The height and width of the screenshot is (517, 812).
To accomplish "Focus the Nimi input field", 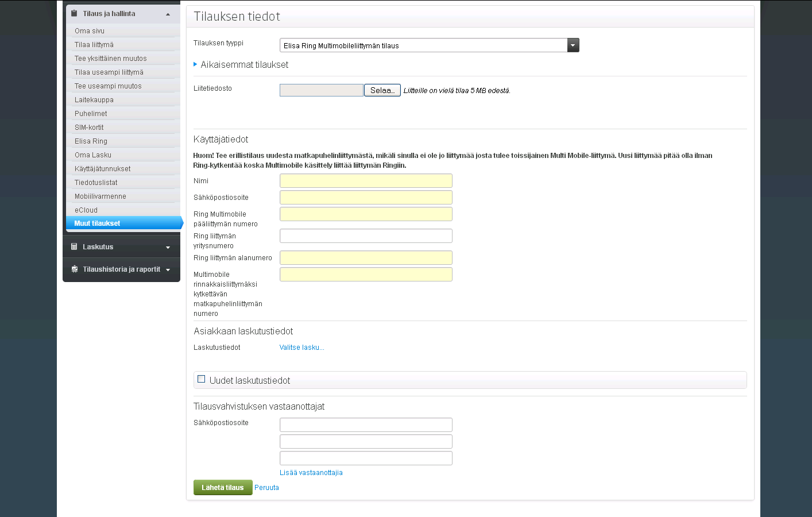I will [366, 181].
